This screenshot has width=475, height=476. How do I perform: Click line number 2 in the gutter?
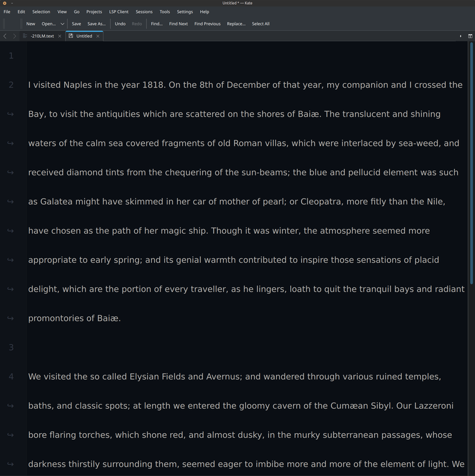coord(11,85)
